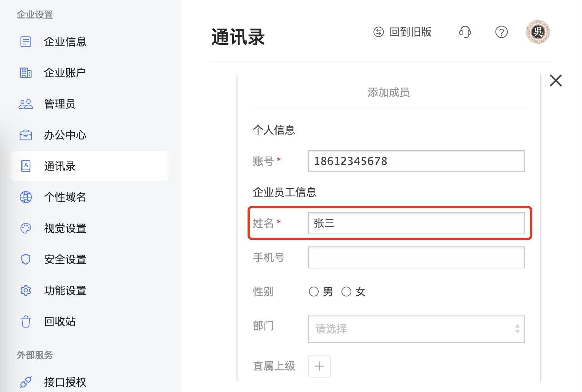The width and height of the screenshot is (582, 392).
Task: Click the 回收站 trash bin icon
Action: click(x=26, y=321)
